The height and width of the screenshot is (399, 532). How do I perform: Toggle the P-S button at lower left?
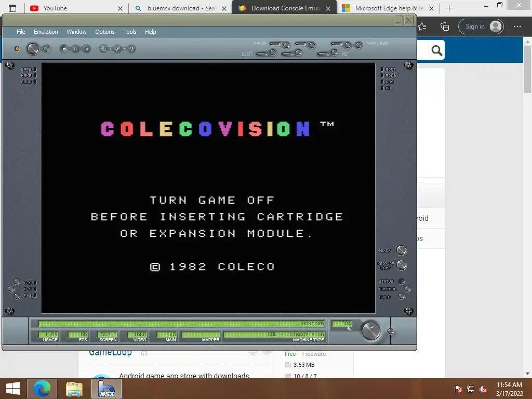[x=17, y=296]
